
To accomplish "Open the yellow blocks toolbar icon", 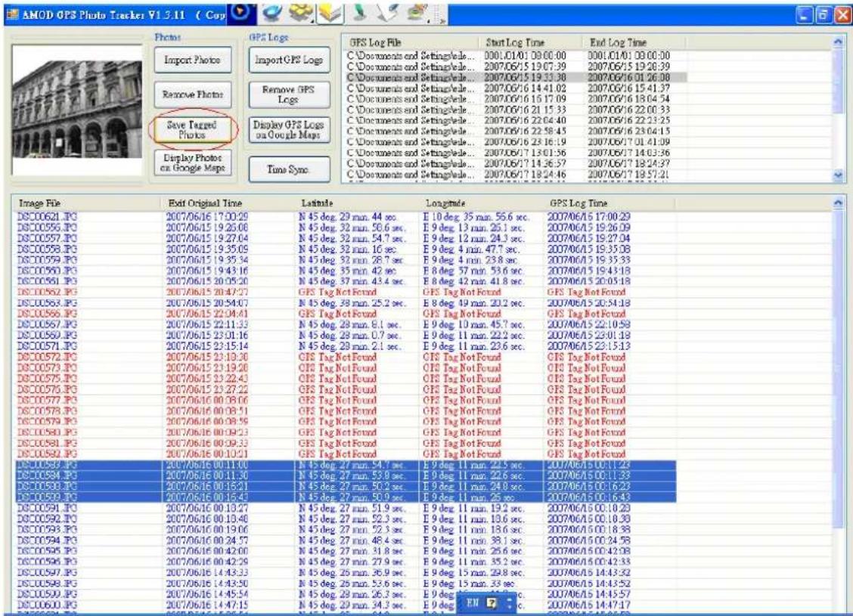I will 300,13.
